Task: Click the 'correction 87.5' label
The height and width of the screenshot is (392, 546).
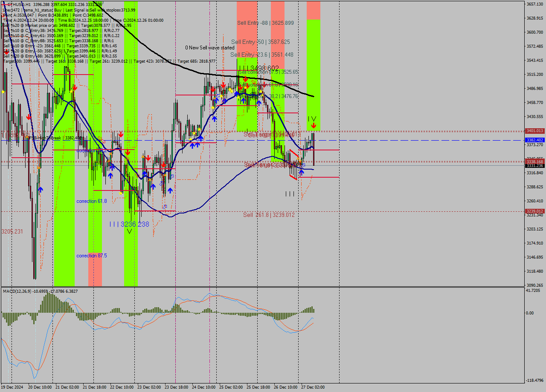Action: (x=92, y=255)
